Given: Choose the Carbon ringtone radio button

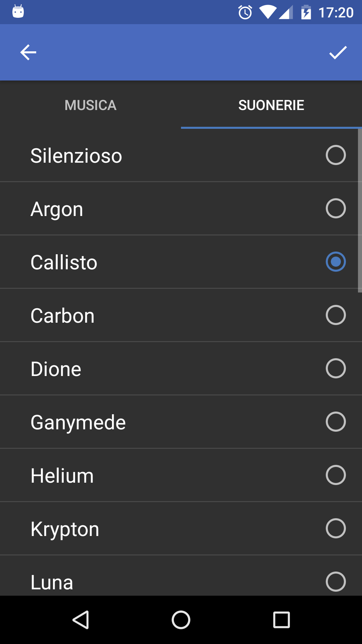Looking at the screenshot, I should point(336,315).
